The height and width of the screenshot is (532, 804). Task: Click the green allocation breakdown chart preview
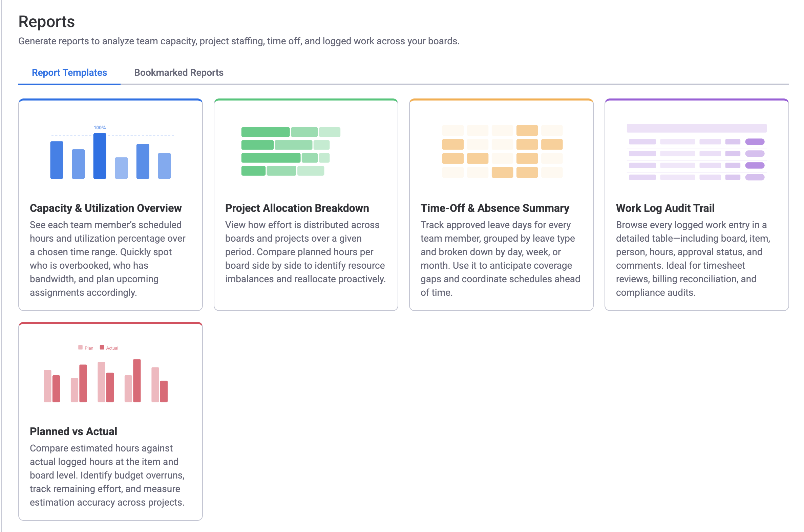pyautogui.click(x=290, y=151)
